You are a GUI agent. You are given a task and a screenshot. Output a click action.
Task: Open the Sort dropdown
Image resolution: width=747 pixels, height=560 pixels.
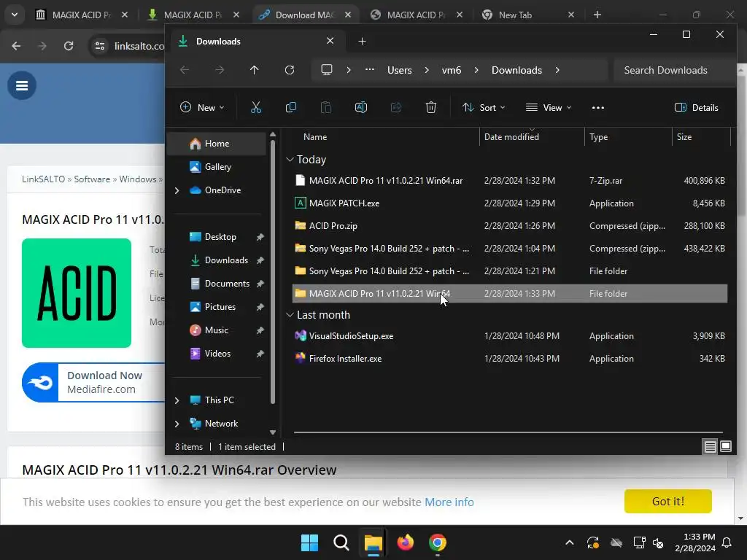tap(484, 108)
